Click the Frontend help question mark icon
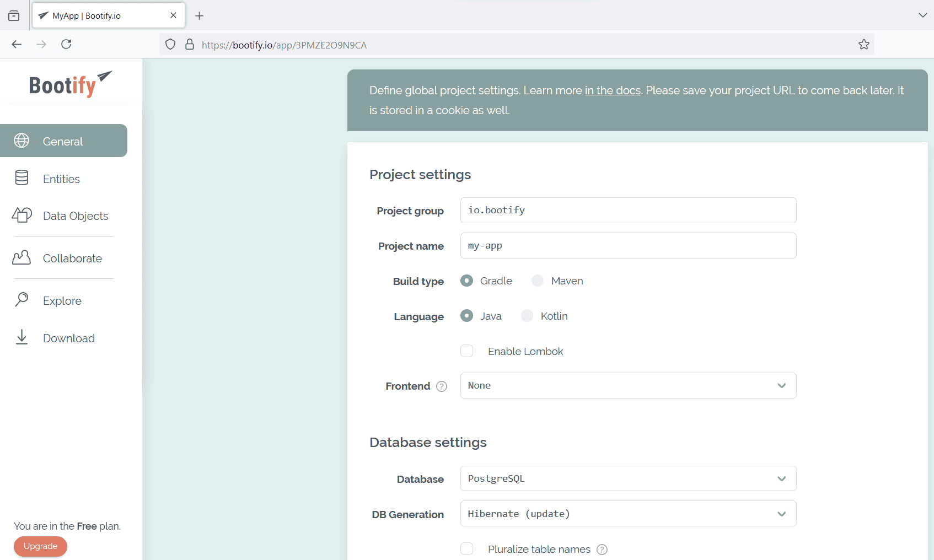Screen dimensions: 934x560 442,386
